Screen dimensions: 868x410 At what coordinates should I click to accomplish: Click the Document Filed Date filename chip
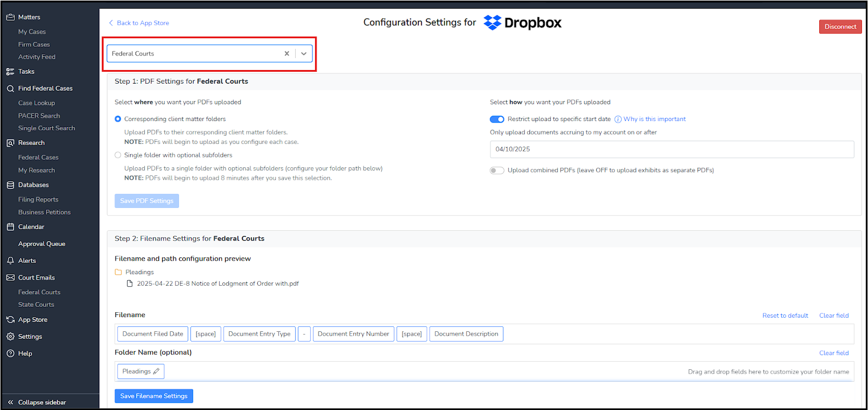(152, 334)
